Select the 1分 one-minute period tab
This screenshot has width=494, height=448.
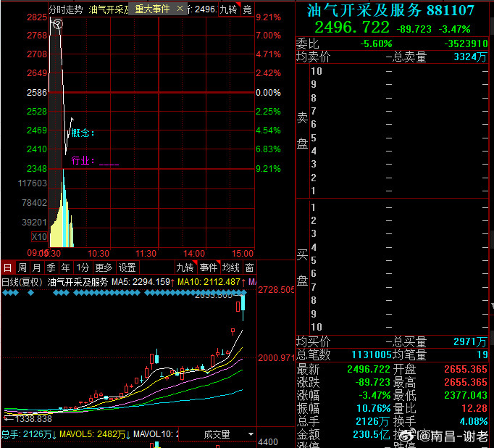(x=83, y=267)
